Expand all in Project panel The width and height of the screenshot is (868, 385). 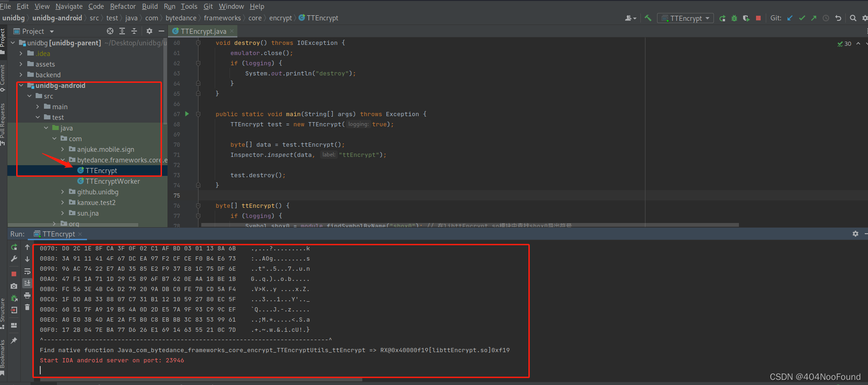point(122,31)
